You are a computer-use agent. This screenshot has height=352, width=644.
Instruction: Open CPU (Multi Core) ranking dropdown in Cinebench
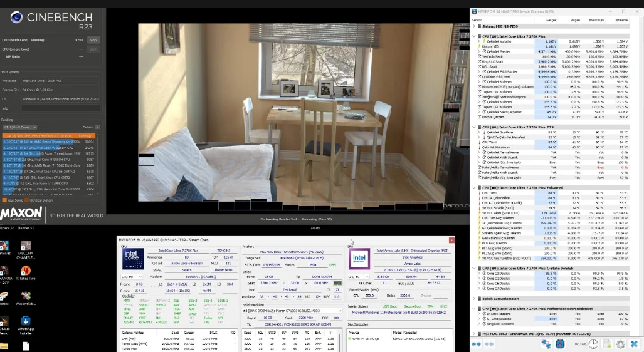pos(19,127)
